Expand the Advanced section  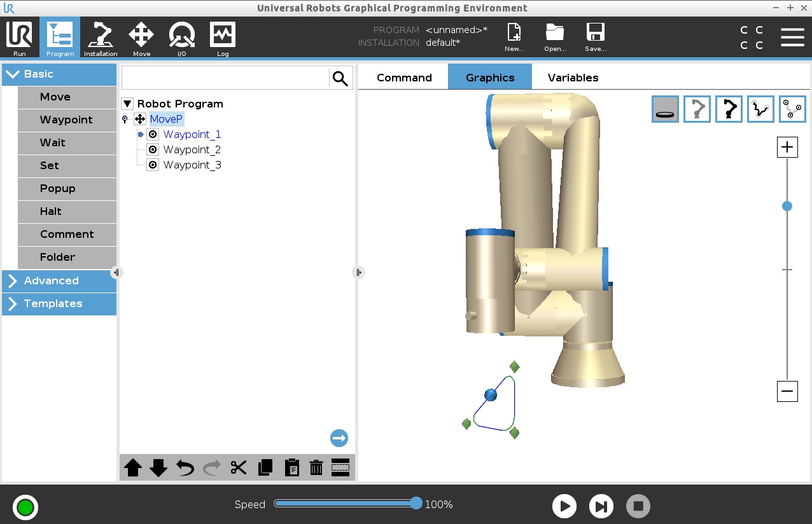tap(59, 281)
